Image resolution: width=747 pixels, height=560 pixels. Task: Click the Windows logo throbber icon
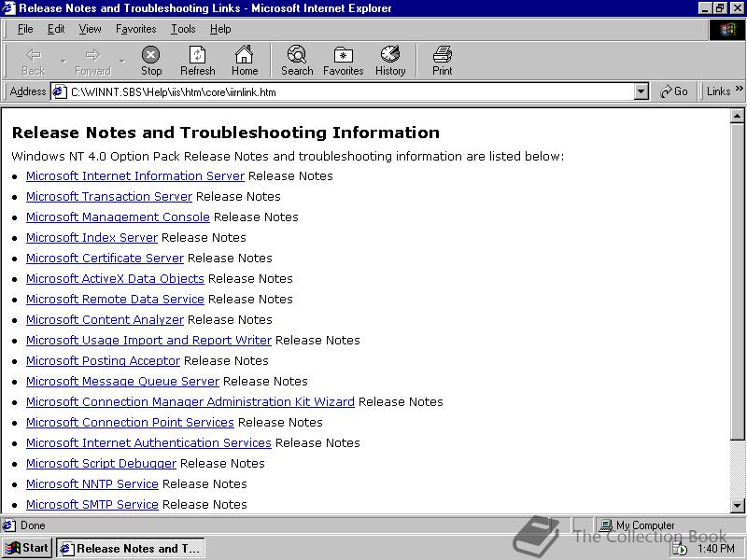tap(726, 30)
